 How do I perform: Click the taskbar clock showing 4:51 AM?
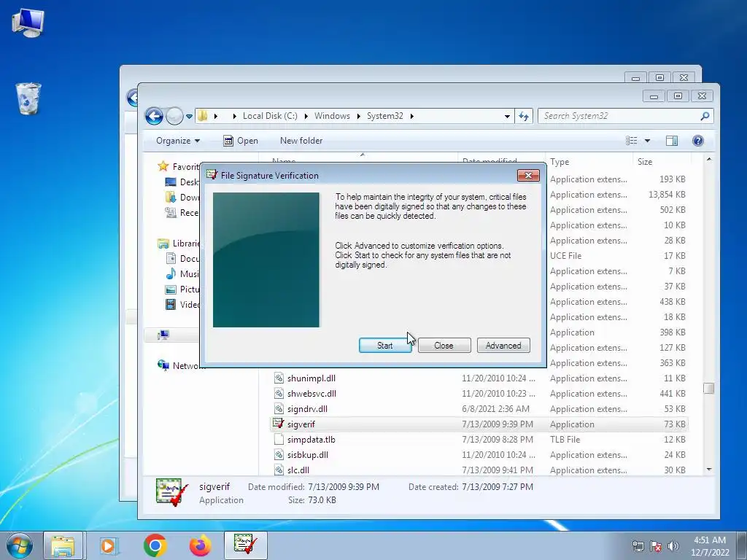[709, 546]
